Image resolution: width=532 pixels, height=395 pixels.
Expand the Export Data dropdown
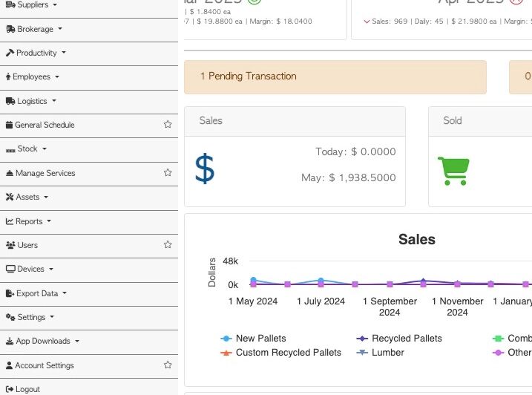point(37,293)
